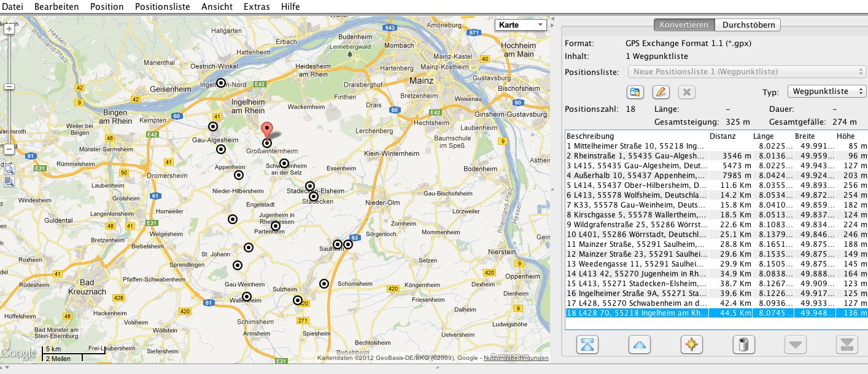Viewport: 868px width, 374px height.
Task: Select row '16 Ingelheimer Straße 9A, 55271'
Action: click(716, 294)
